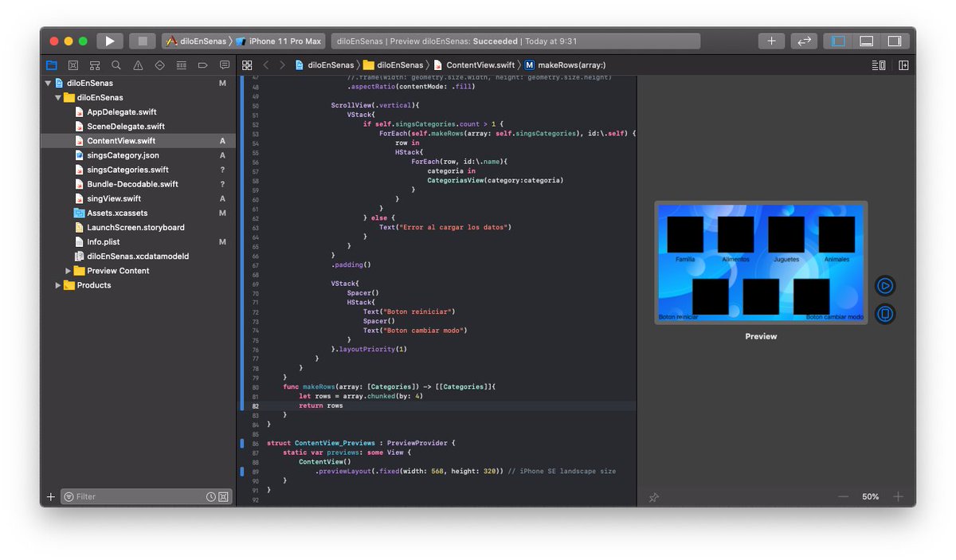This screenshot has width=956, height=560.
Task: Show the Symbol navigator
Action: (x=95, y=65)
